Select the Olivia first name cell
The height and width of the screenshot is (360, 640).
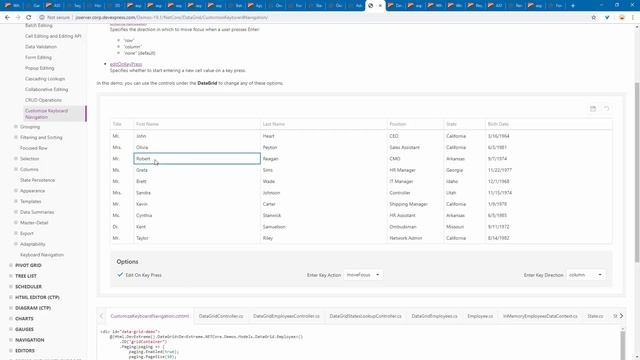coord(197,147)
